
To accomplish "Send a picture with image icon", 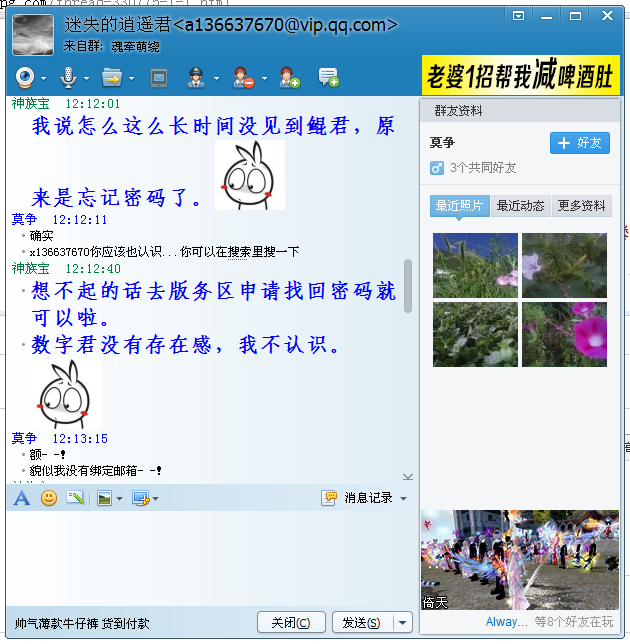I will tap(105, 499).
